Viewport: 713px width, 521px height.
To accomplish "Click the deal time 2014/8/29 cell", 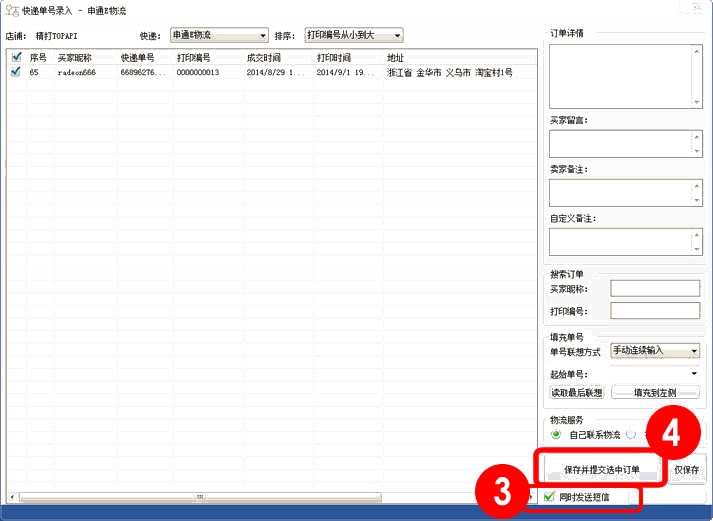I will point(275,72).
